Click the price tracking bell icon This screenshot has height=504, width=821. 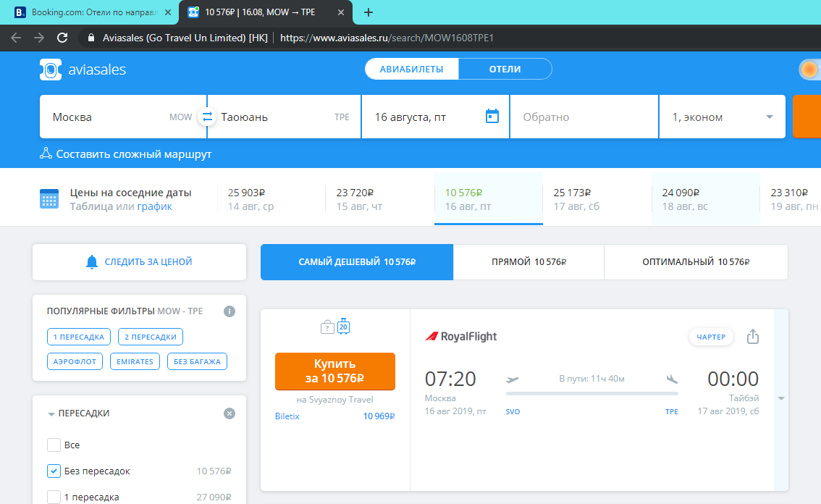coord(92,262)
